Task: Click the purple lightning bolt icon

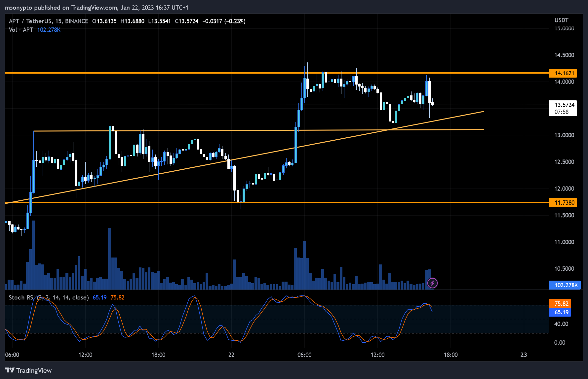Action: pyautogui.click(x=432, y=283)
